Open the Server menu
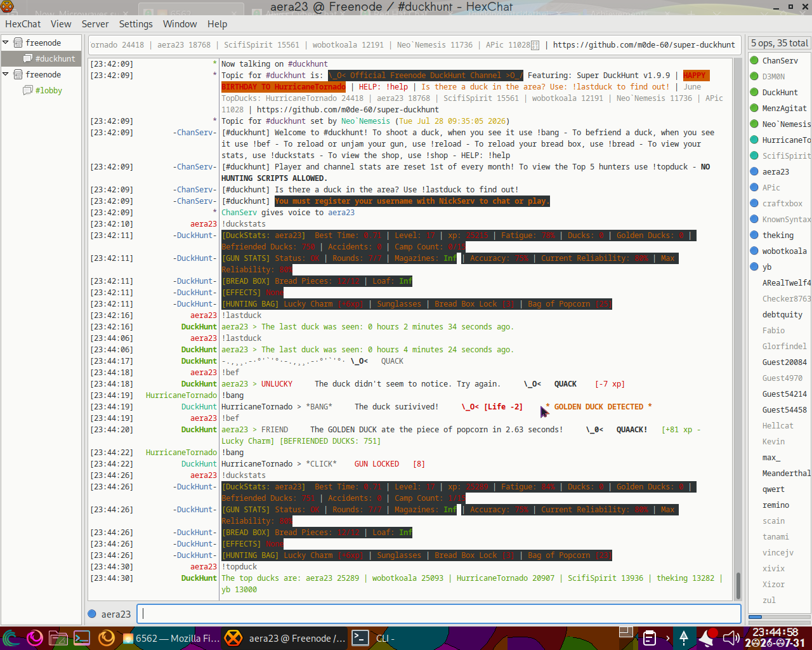812x650 pixels. [95, 24]
